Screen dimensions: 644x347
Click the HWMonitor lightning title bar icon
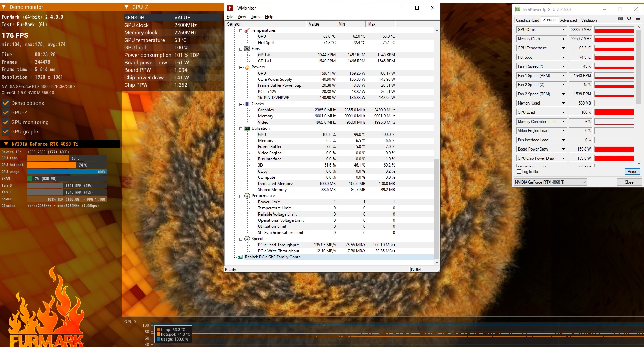coord(230,8)
